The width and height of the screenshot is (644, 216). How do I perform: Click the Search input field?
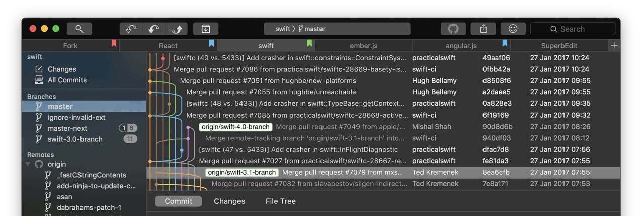[573, 29]
